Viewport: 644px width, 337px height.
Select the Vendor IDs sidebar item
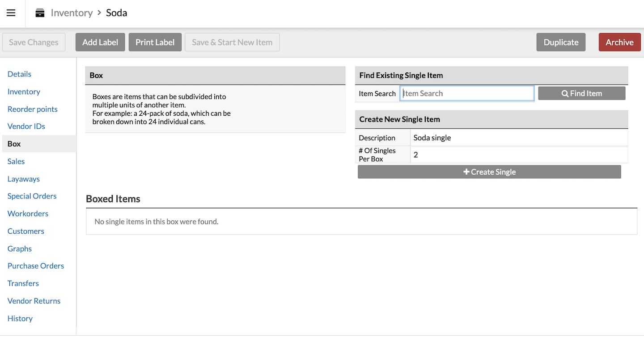[26, 126]
